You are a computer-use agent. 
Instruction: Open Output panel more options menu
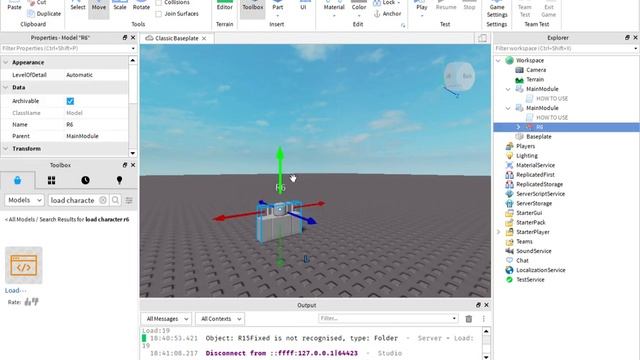[484, 319]
